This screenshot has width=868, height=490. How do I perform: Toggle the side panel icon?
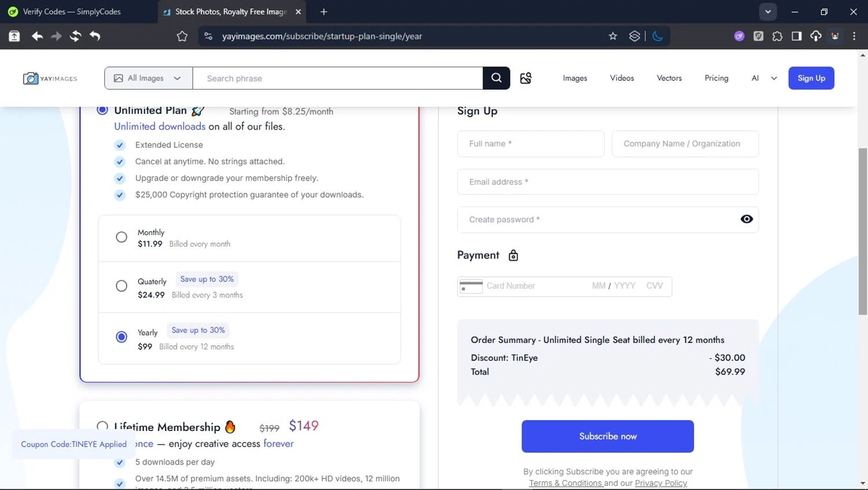pos(796,36)
